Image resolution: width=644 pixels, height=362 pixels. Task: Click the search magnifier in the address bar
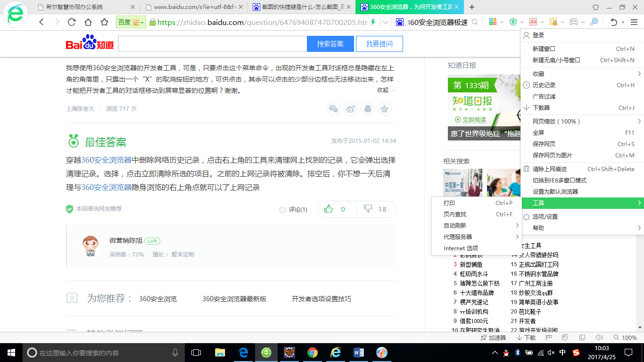(475, 22)
